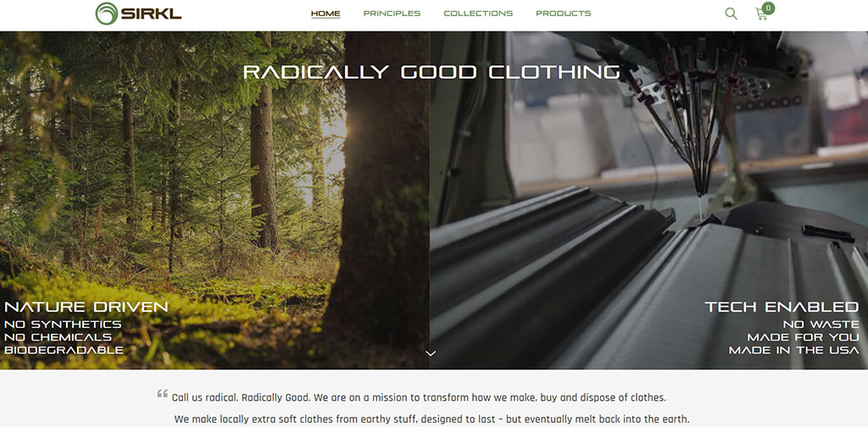Click the SIRKL circular logo icon
868x427 pixels.
106,14
